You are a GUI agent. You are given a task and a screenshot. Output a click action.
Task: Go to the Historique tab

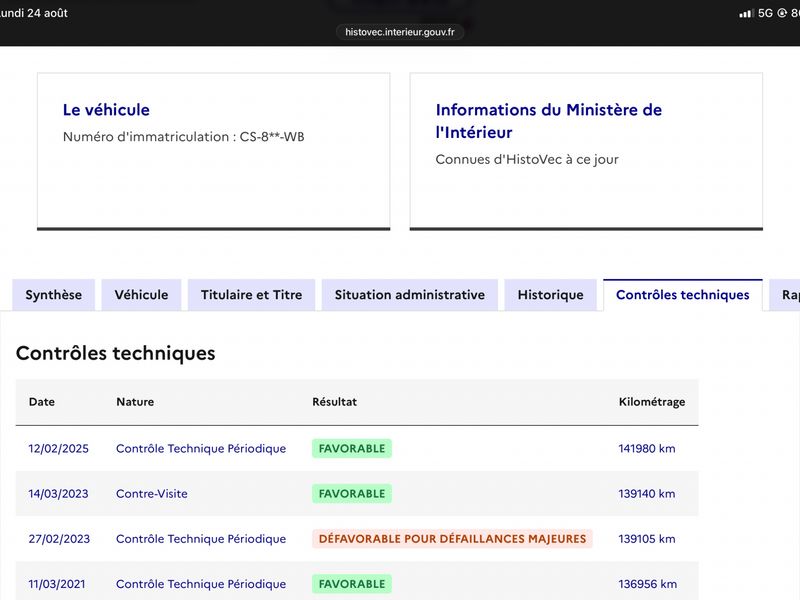click(551, 295)
